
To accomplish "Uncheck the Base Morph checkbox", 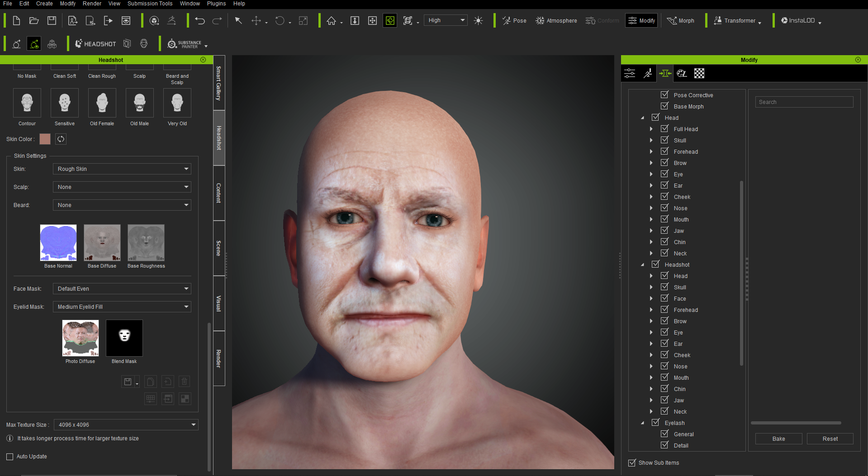I will click(x=664, y=106).
